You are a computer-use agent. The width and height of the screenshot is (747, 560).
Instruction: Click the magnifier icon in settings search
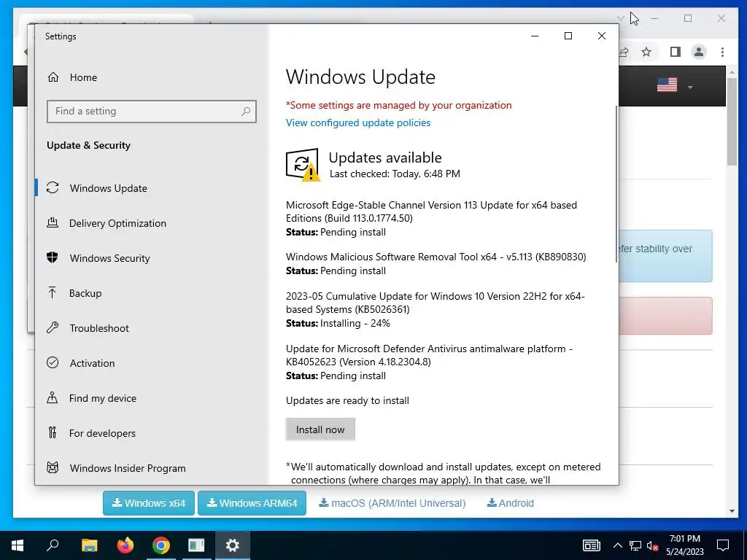pos(246,112)
